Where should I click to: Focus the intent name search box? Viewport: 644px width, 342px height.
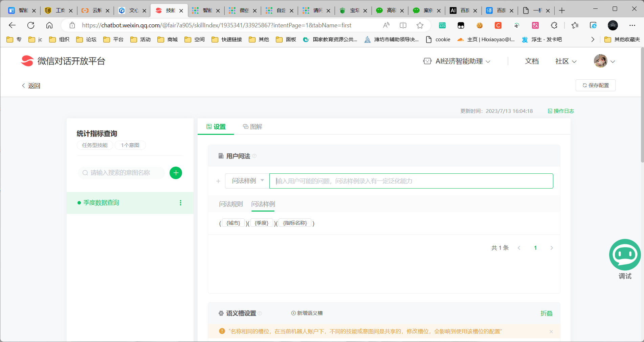point(122,173)
